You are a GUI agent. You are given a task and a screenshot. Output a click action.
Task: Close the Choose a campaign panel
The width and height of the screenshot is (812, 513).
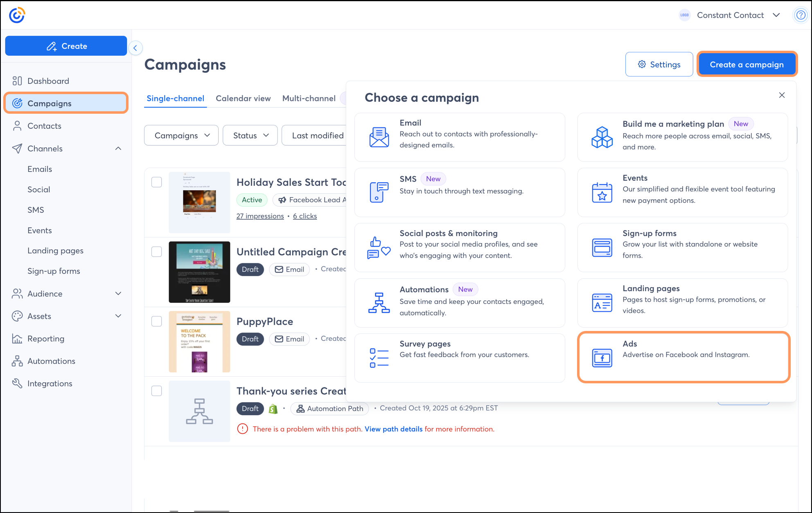pyautogui.click(x=782, y=95)
